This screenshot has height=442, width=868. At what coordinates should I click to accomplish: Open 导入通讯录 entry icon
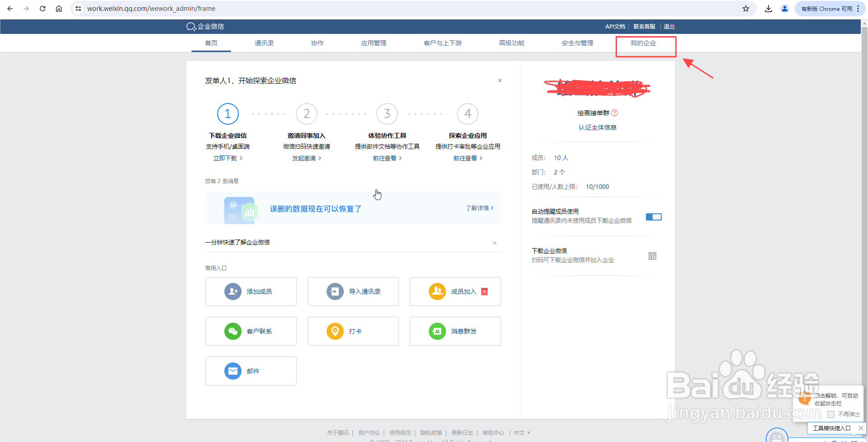tap(335, 292)
